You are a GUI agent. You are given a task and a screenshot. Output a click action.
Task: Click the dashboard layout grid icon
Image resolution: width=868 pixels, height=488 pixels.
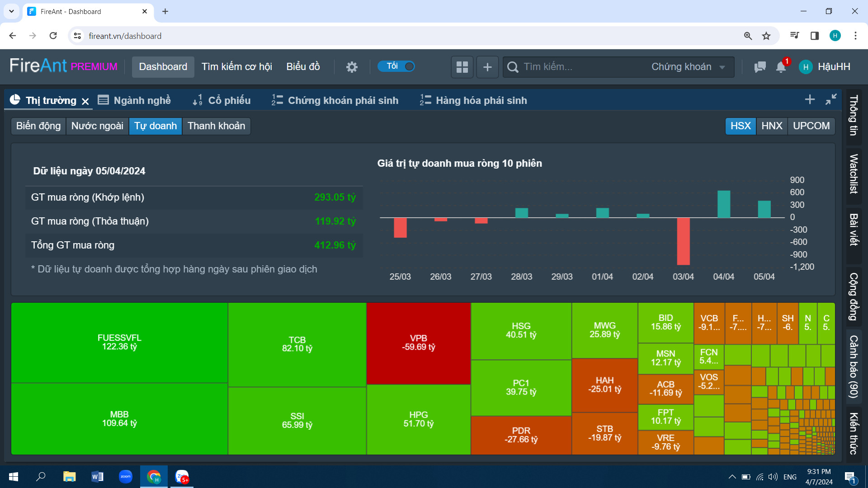pos(462,67)
